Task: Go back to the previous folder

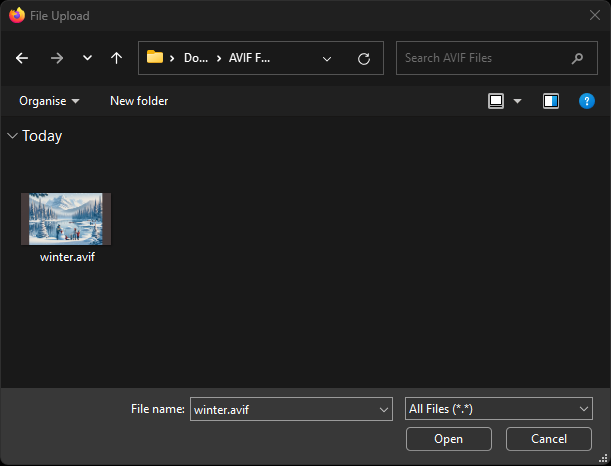Action: (22, 58)
